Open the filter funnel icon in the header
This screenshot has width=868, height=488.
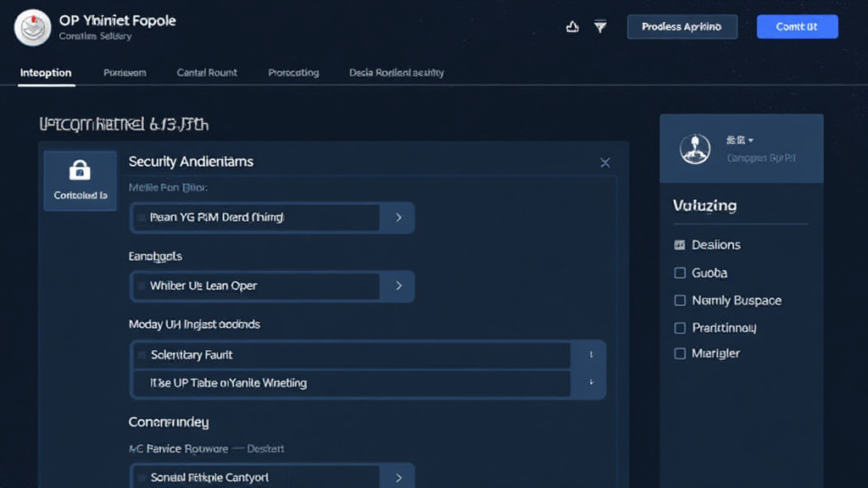tap(600, 26)
